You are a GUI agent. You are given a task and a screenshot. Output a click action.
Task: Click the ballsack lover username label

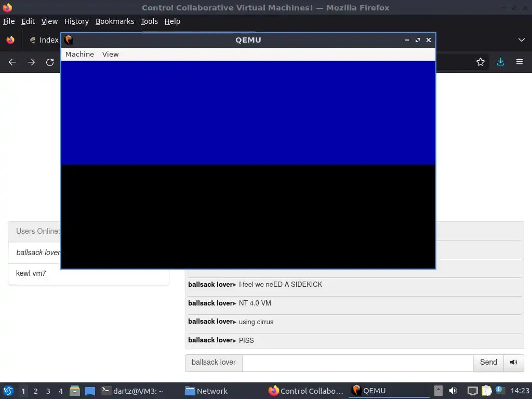pos(214,363)
